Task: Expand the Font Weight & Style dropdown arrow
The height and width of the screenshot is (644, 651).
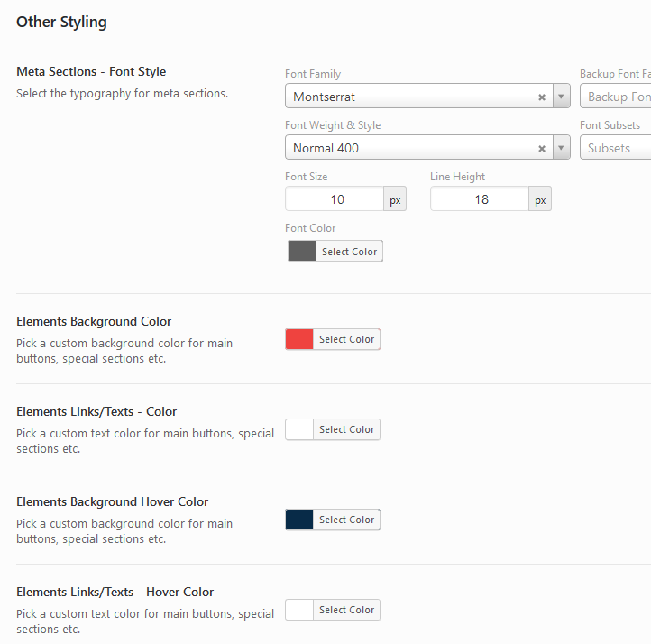Action: tap(562, 148)
